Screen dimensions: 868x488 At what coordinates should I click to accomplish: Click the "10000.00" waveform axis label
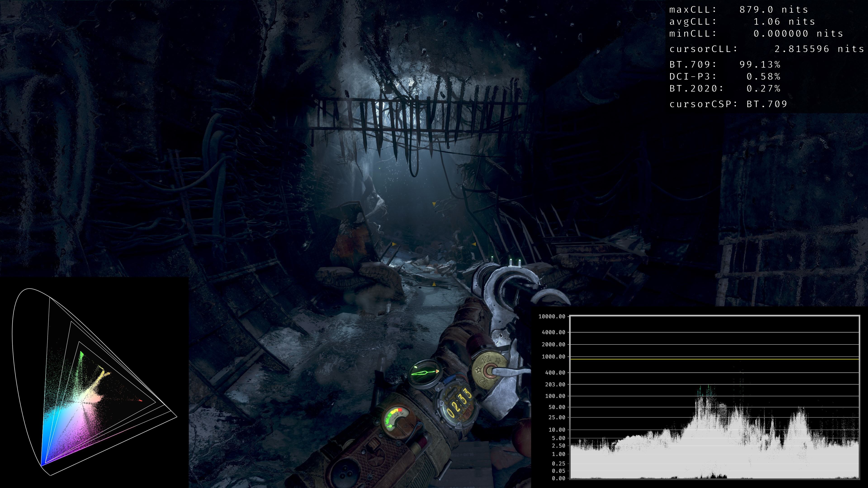pyautogui.click(x=552, y=316)
